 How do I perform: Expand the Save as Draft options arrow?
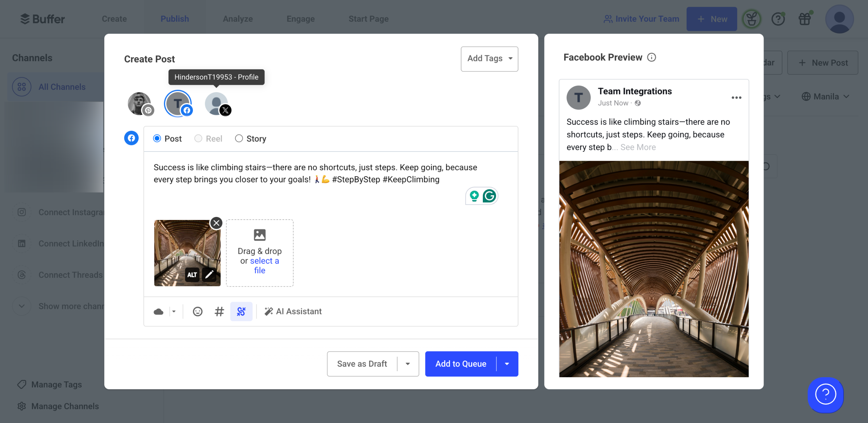408,364
